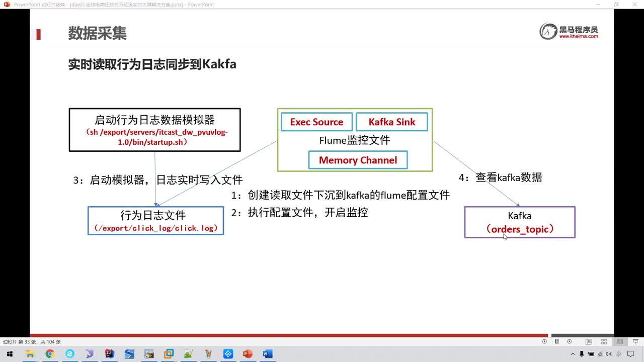Open the Windows Start menu

click(10, 354)
